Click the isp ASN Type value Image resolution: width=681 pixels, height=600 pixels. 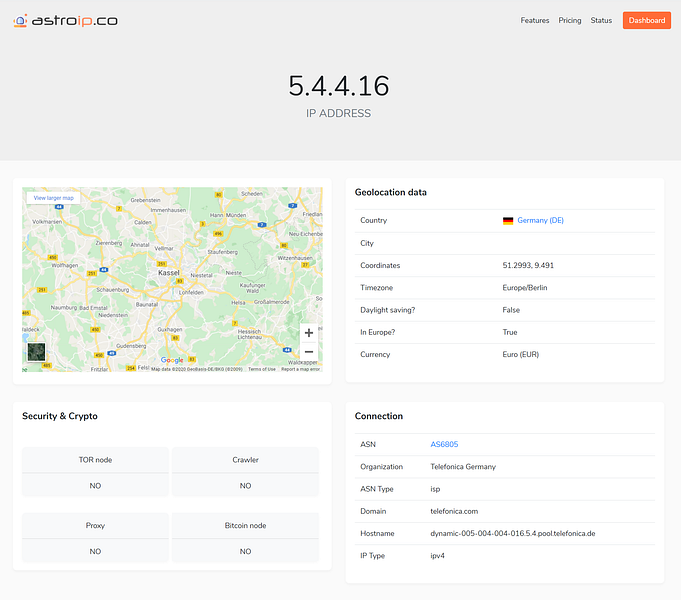coord(435,489)
